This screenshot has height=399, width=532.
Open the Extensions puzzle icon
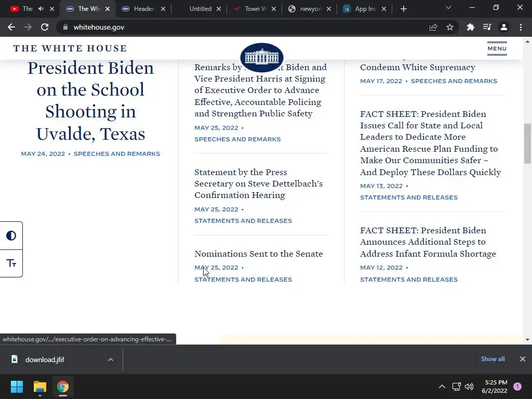tap(470, 27)
